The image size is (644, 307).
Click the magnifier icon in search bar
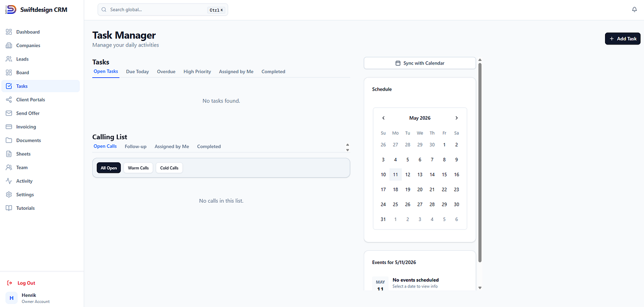pyautogui.click(x=104, y=10)
